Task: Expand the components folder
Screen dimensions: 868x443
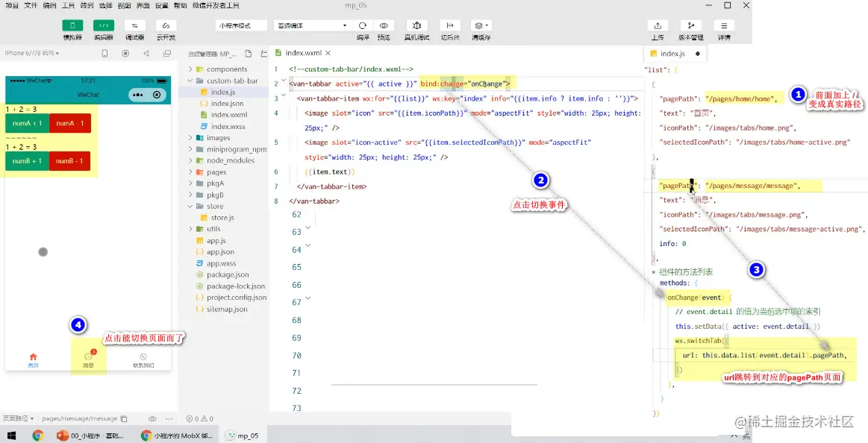Action: (x=190, y=69)
